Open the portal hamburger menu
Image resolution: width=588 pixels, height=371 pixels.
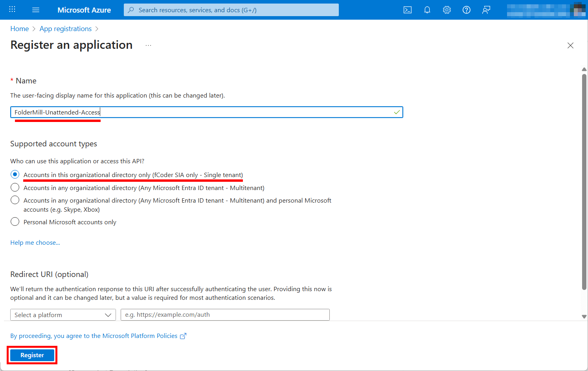pyautogui.click(x=36, y=10)
